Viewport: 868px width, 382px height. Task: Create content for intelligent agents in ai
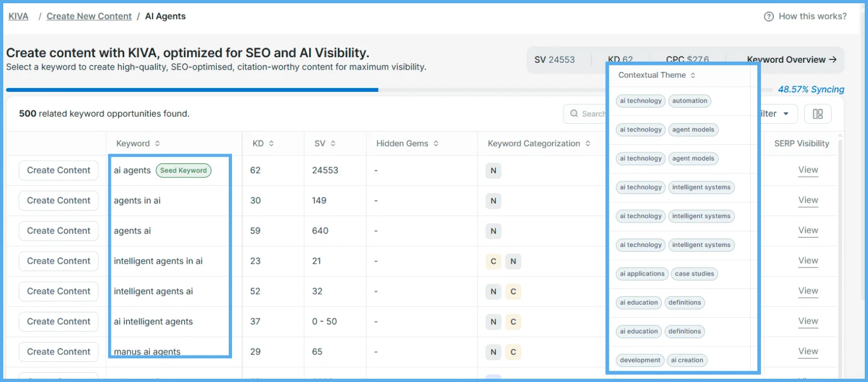pyautogui.click(x=58, y=261)
